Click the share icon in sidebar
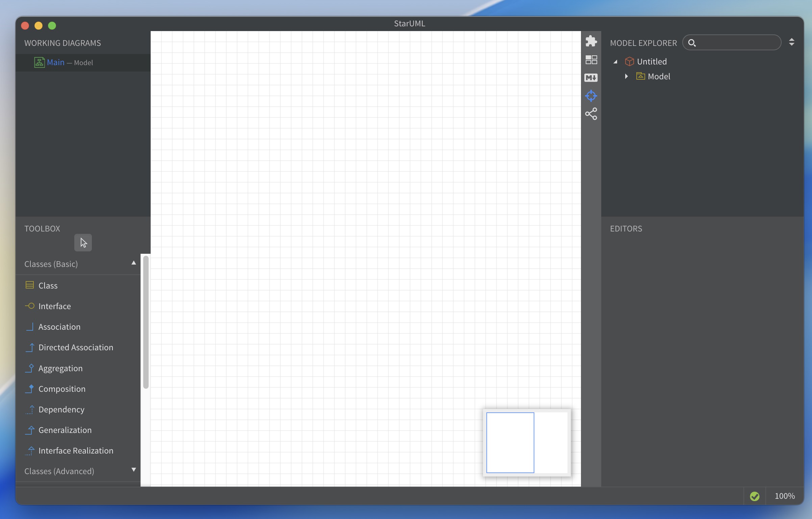 tap(591, 114)
